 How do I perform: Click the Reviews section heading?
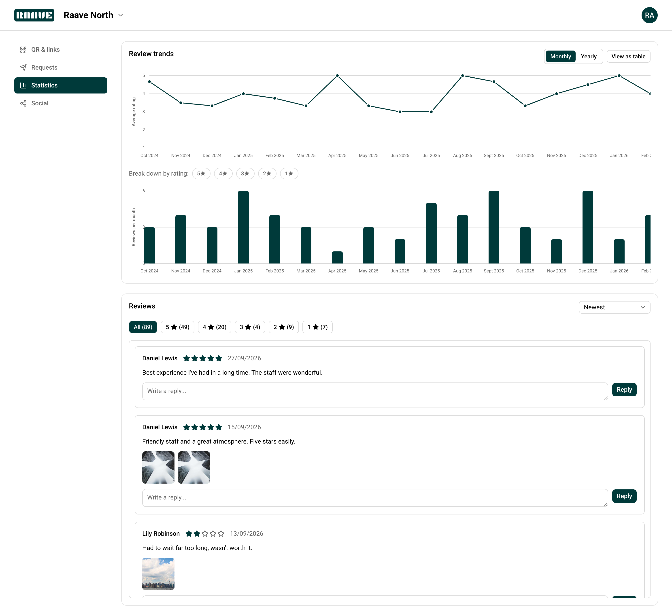tap(142, 306)
